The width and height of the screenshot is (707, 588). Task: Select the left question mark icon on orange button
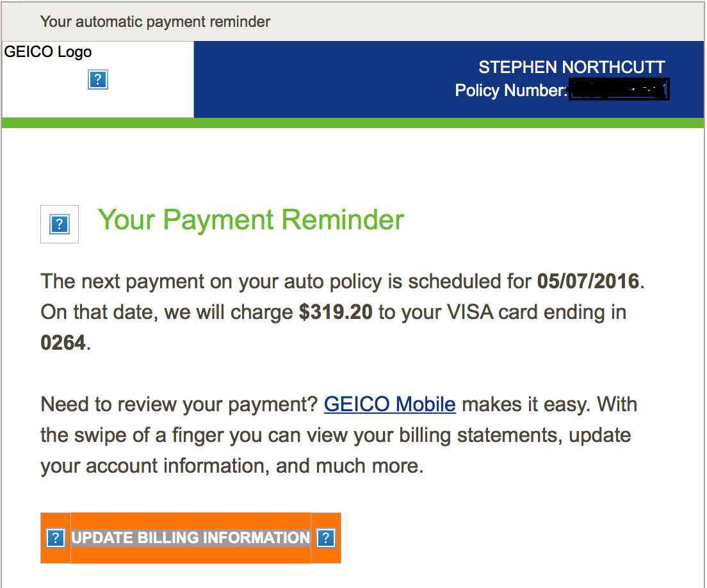[56, 538]
